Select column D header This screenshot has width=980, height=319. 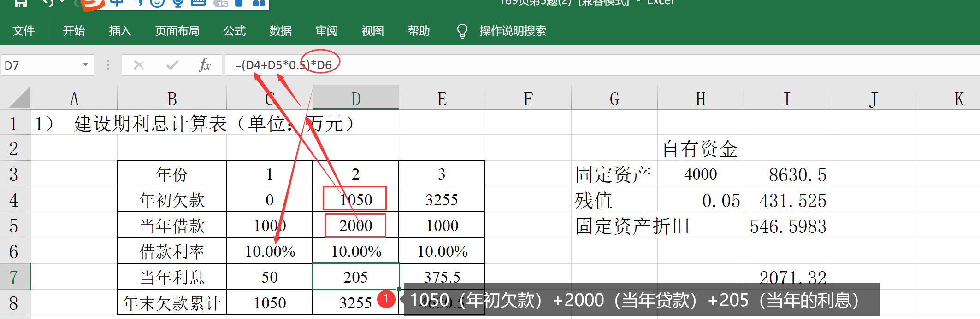point(356,98)
